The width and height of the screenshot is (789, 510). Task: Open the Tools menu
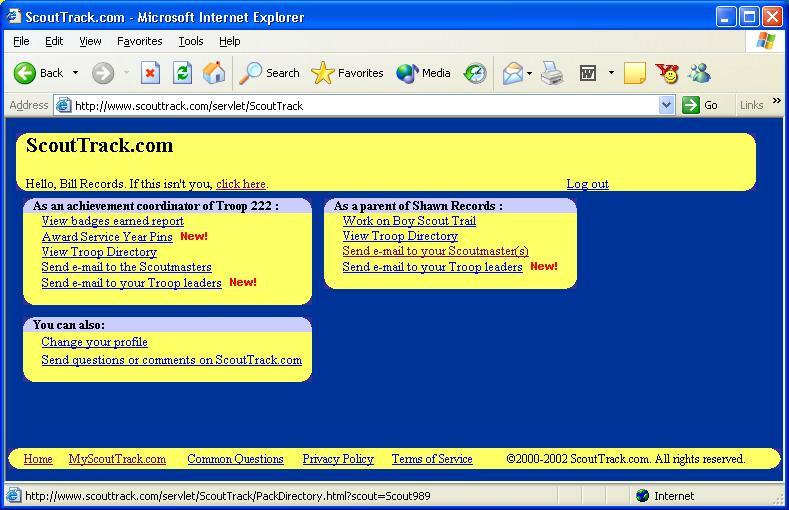pyautogui.click(x=191, y=41)
